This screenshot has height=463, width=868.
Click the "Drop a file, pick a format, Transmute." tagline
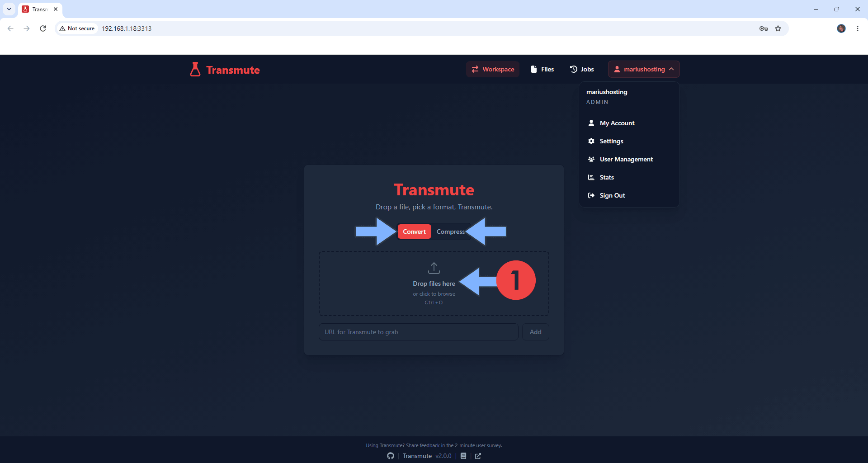click(434, 207)
